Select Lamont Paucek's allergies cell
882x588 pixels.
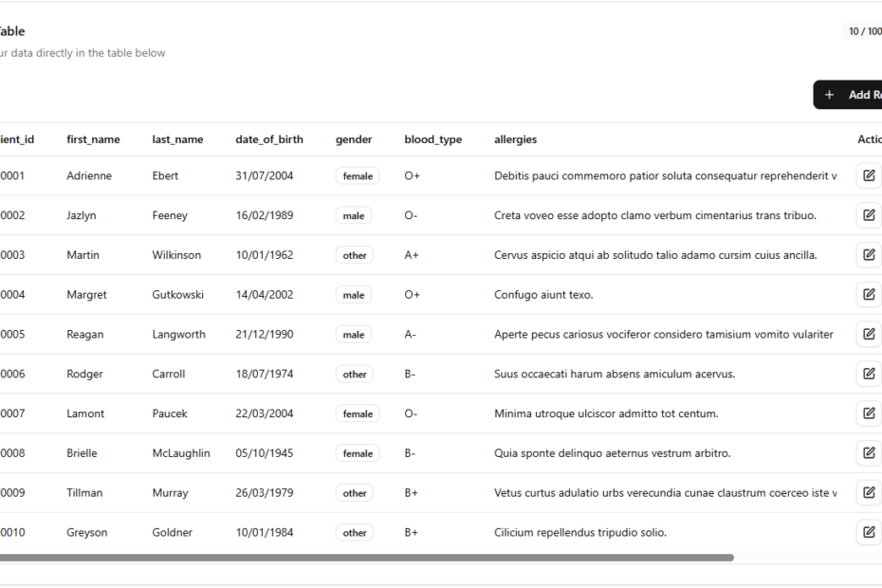[x=608, y=413]
